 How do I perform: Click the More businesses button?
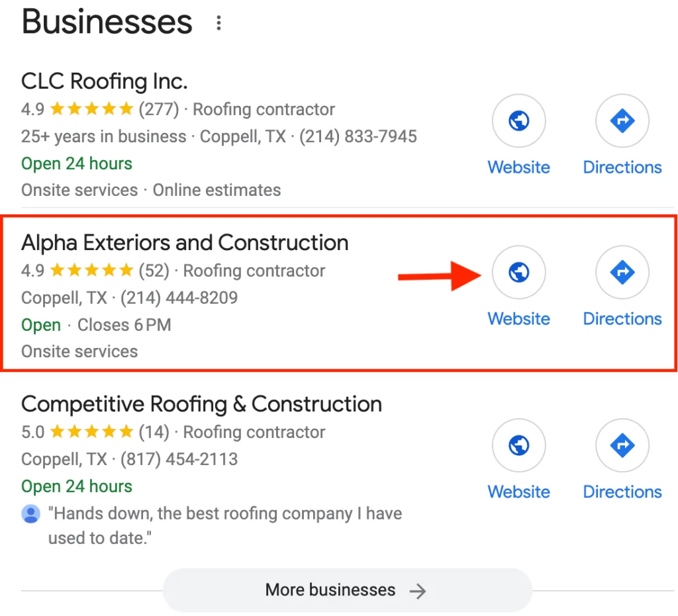pyautogui.click(x=347, y=590)
